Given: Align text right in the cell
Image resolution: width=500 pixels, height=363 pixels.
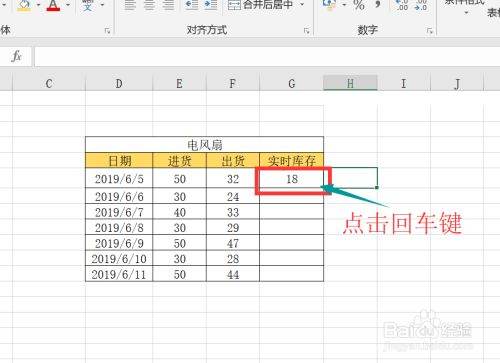Looking at the screenshot, I should (x=168, y=5).
